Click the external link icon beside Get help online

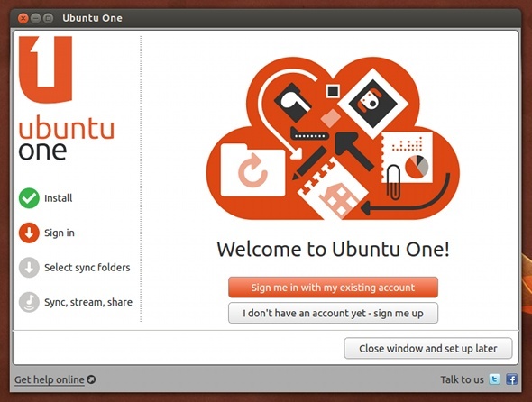pyautogui.click(x=91, y=379)
